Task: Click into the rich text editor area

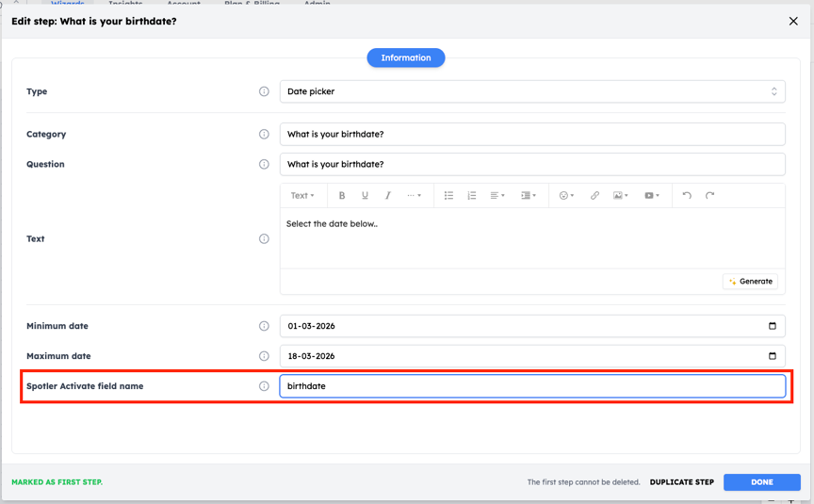Action: pyautogui.click(x=532, y=238)
